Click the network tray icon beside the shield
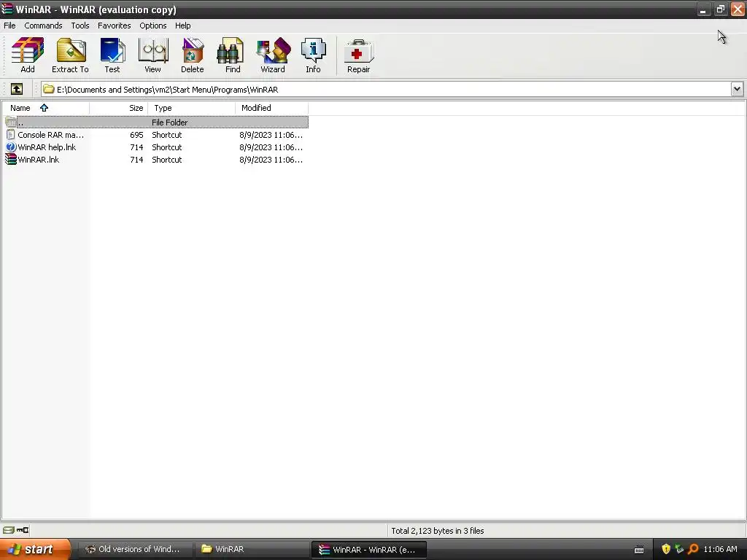 click(679, 549)
